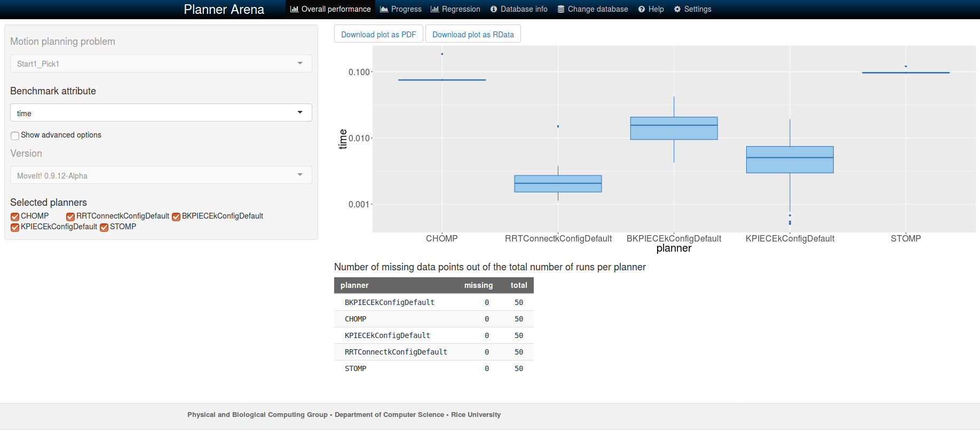
Task: Open the Progress tab
Action: 401,9
